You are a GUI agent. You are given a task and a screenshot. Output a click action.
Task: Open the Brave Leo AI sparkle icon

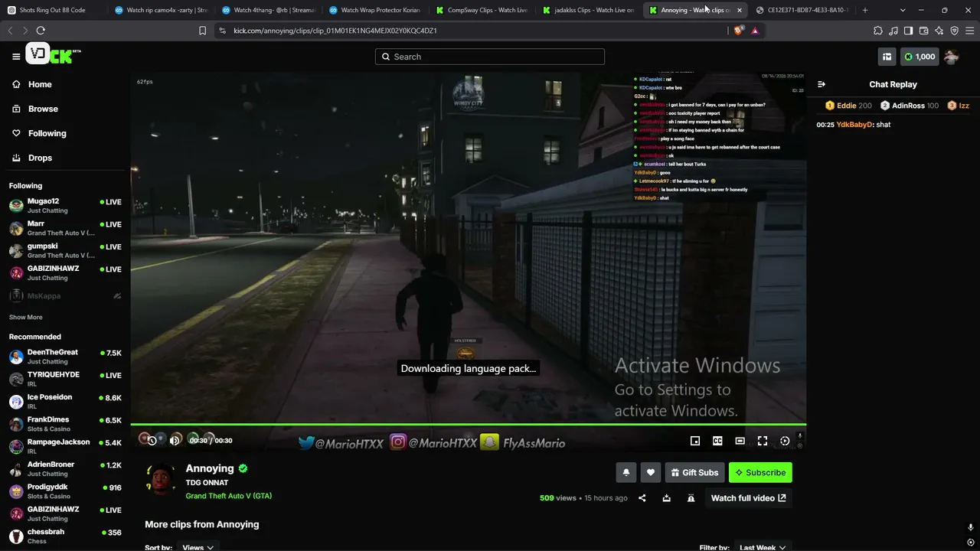[939, 31]
